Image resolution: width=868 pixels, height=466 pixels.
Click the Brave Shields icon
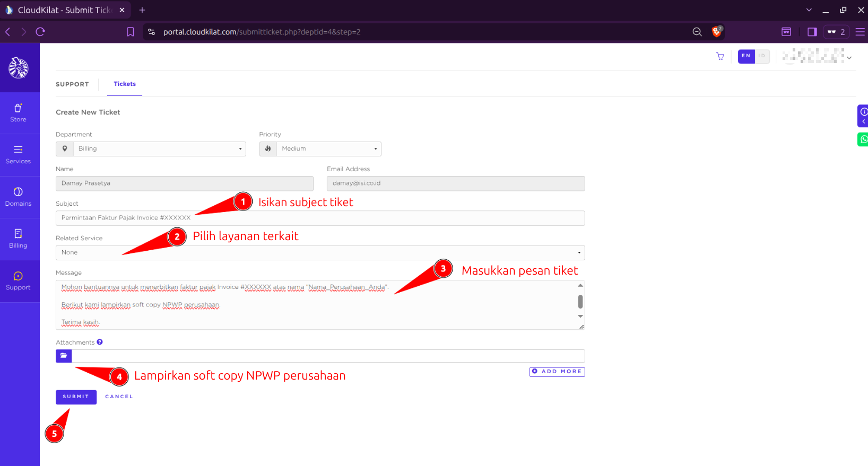point(717,32)
